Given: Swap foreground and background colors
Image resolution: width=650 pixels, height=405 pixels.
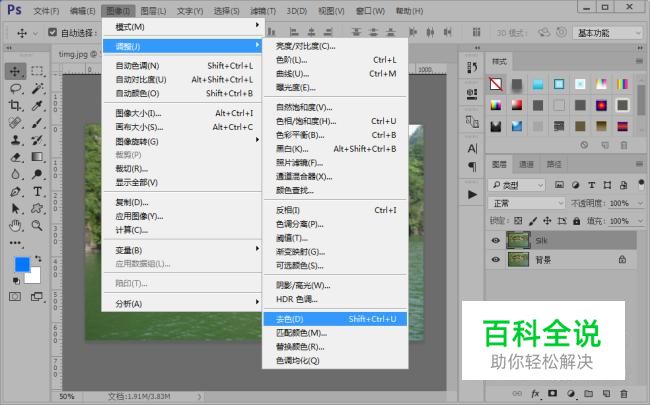Looking at the screenshot, I should 38,258.
